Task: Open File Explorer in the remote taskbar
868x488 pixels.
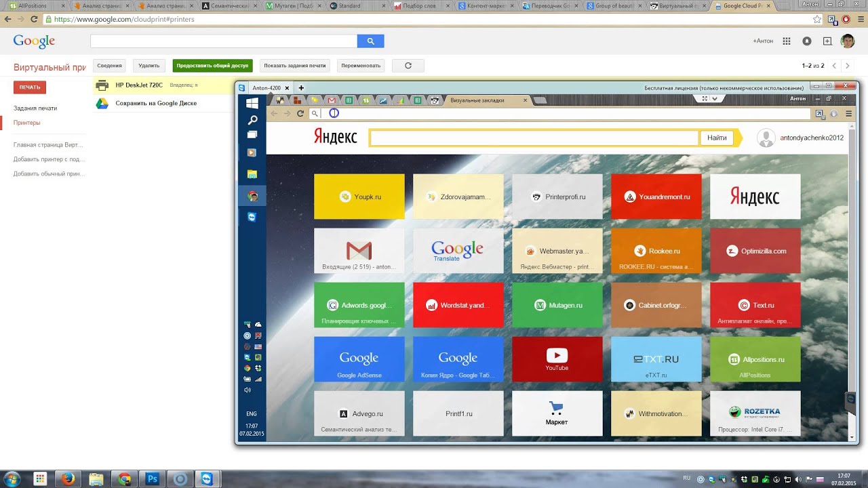Action: pyautogui.click(x=252, y=174)
